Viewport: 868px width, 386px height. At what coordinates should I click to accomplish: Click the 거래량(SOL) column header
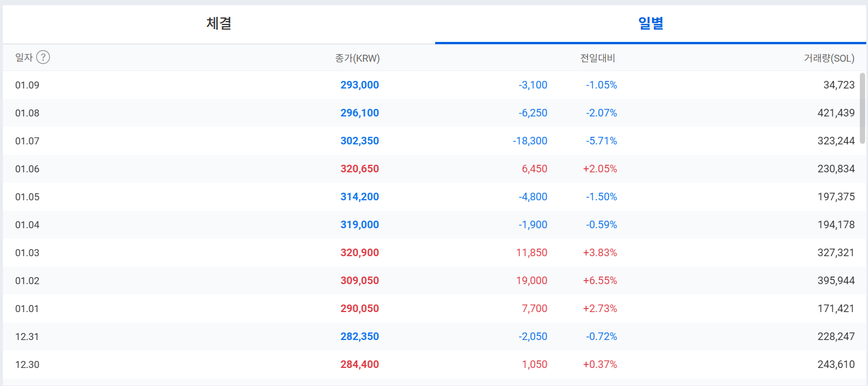pyautogui.click(x=830, y=58)
